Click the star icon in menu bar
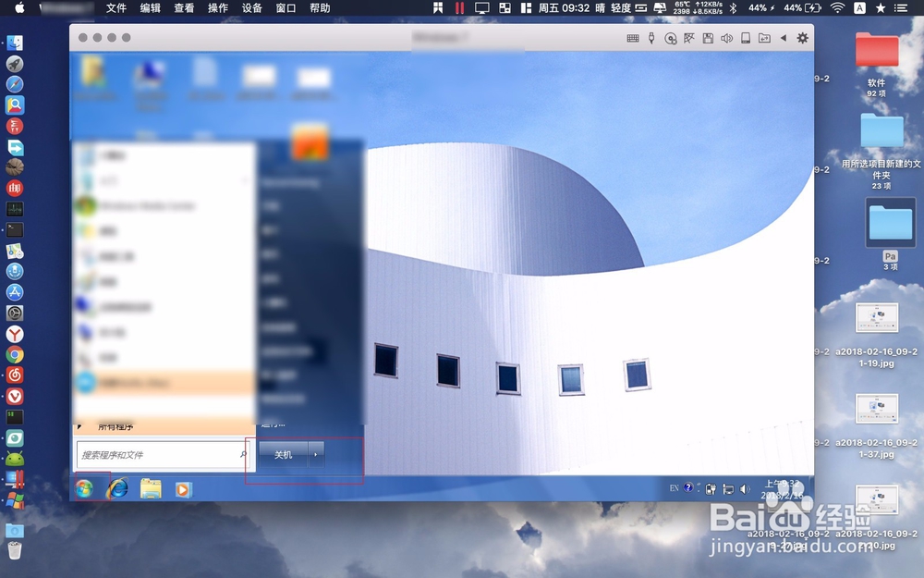Viewport: 924px width, 578px height. pyautogui.click(x=881, y=7)
